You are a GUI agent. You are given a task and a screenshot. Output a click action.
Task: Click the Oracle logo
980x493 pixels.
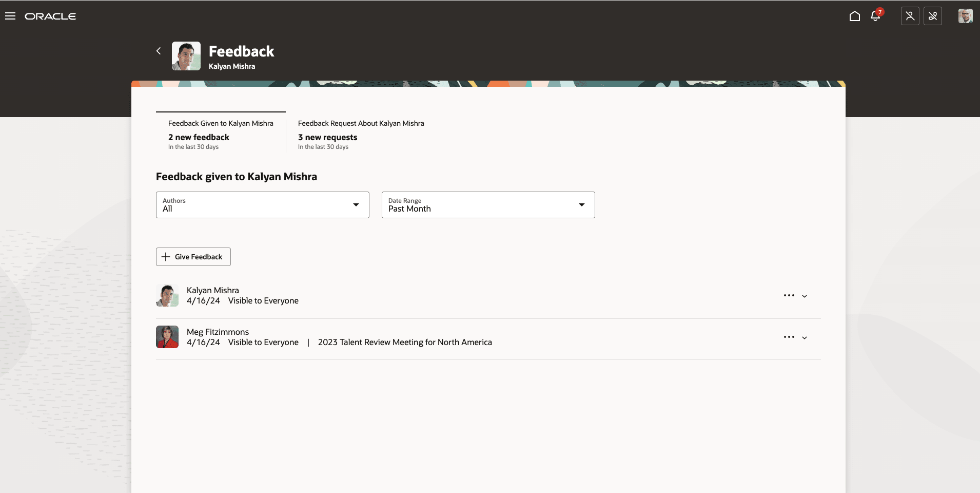tap(51, 16)
